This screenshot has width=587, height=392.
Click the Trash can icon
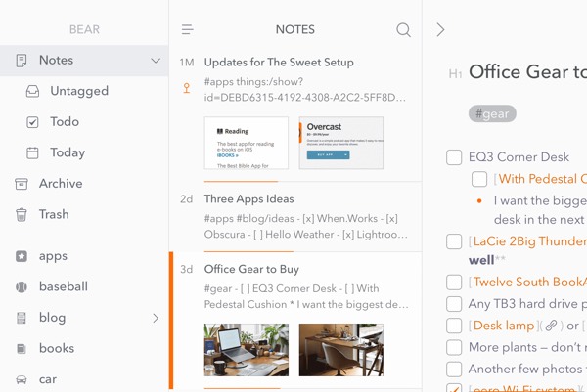click(22, 215)
